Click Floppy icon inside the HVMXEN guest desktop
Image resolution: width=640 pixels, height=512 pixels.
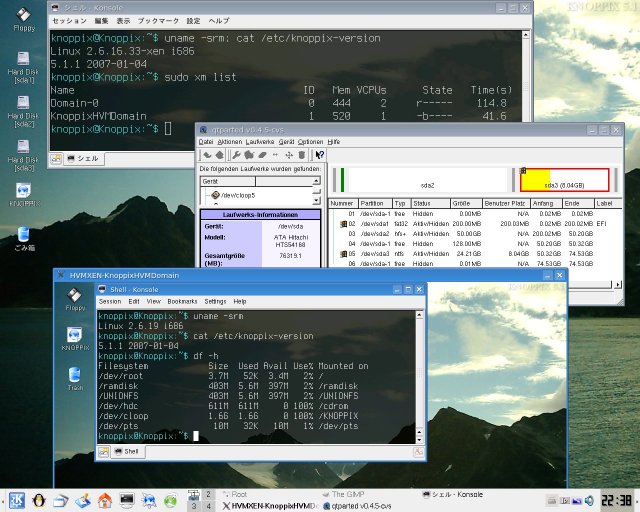tap(75, 299)
